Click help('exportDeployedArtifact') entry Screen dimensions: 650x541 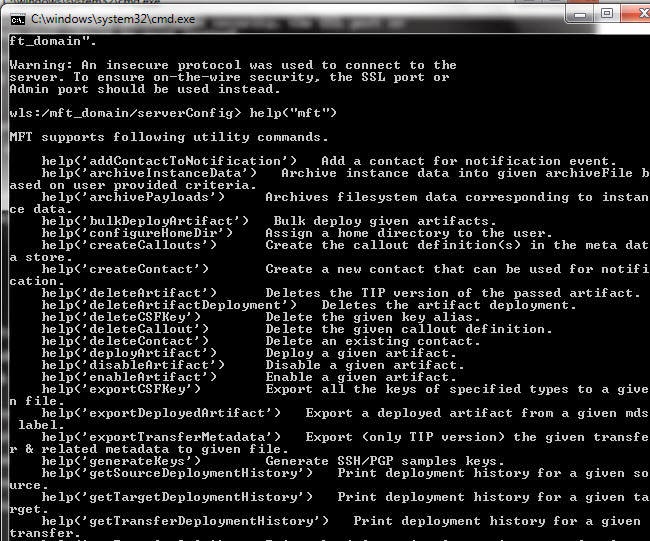(161, 413)
